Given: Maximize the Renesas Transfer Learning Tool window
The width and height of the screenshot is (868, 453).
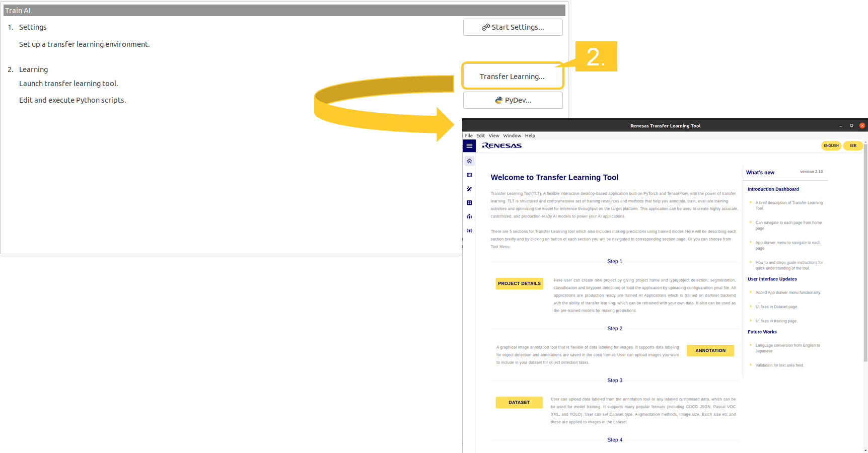Looking at the screenshot, I should (x=851, y=126).
